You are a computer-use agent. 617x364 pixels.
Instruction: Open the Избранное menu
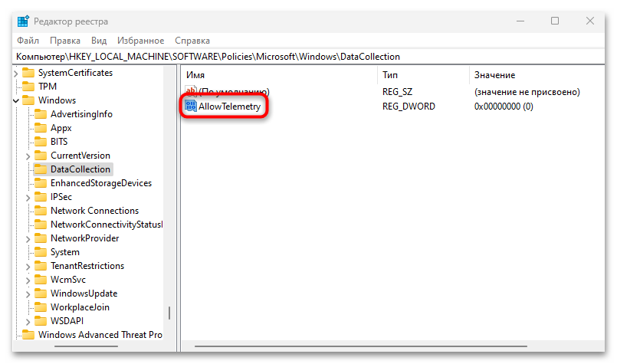tap(140, 41)
